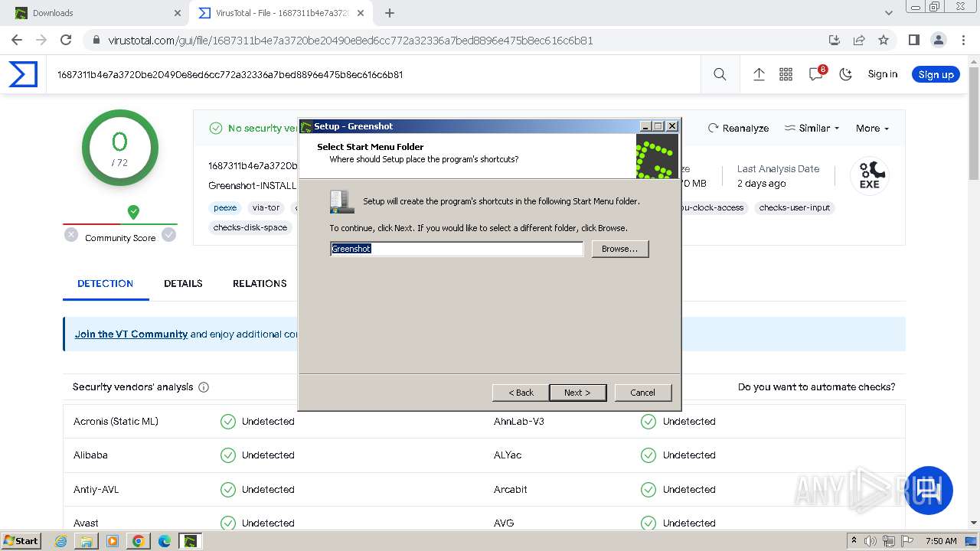Image resolution: width=980 pixels, height=551 pixels.
Task: Click the volume speaker tray icon
Action: (x=871, y=541)
